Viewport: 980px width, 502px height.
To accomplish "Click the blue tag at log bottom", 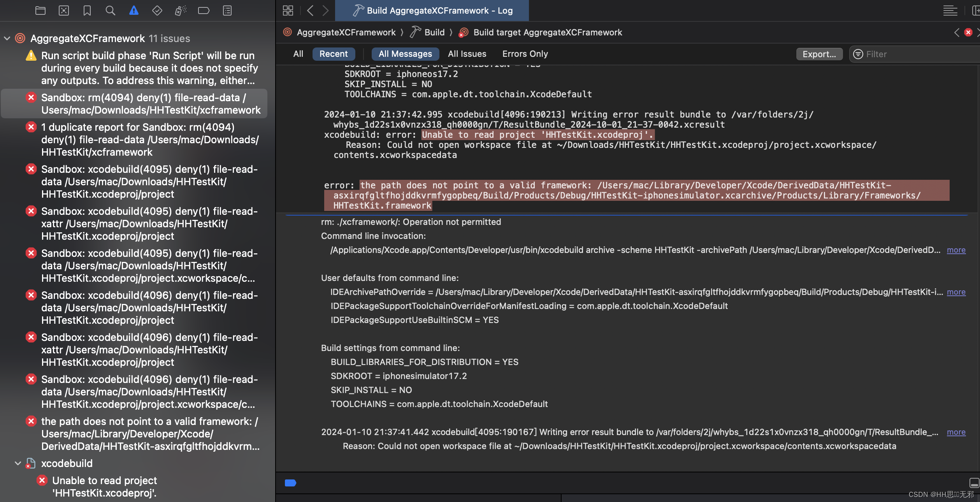I will click(290, 483).
